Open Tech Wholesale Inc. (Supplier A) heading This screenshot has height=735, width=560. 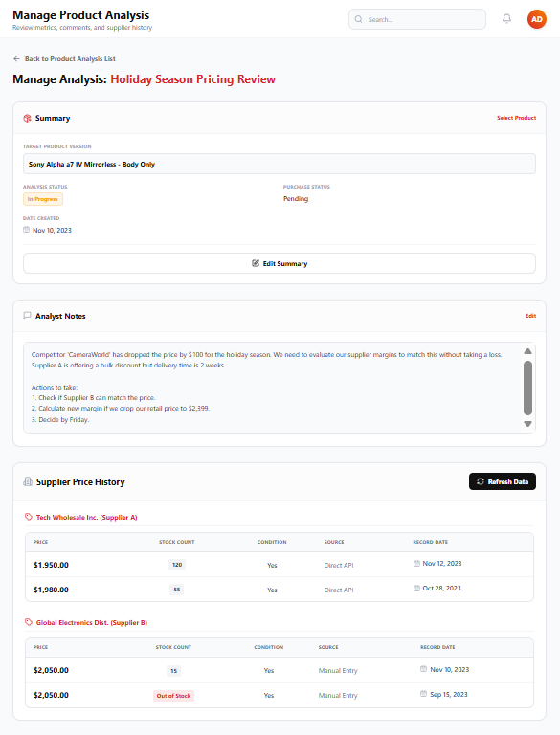click(x=86, y=517)
